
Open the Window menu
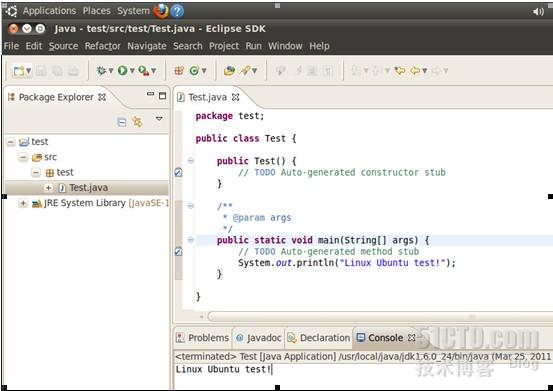pos(285,46)
